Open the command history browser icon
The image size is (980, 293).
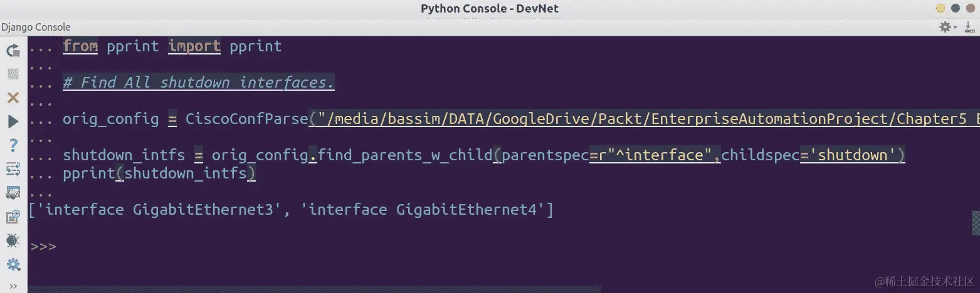coord(13,217)
